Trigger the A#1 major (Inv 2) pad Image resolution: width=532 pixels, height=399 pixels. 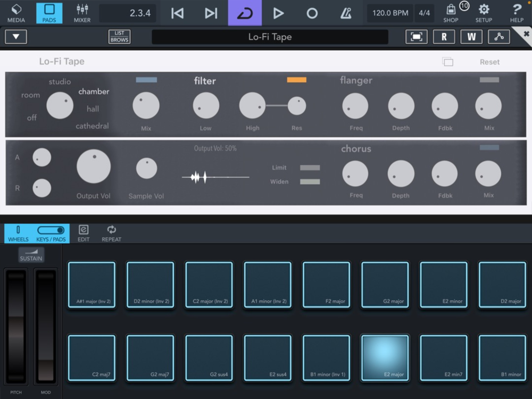tap(92, 285)
